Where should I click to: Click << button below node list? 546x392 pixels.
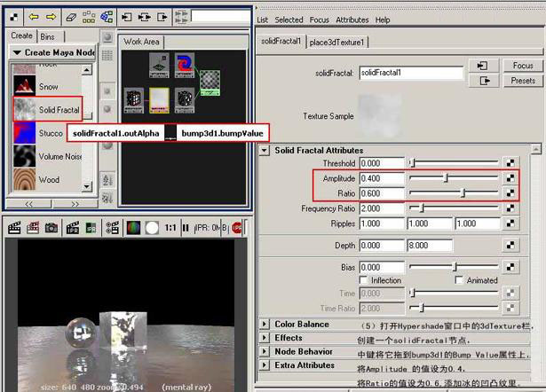29,204
